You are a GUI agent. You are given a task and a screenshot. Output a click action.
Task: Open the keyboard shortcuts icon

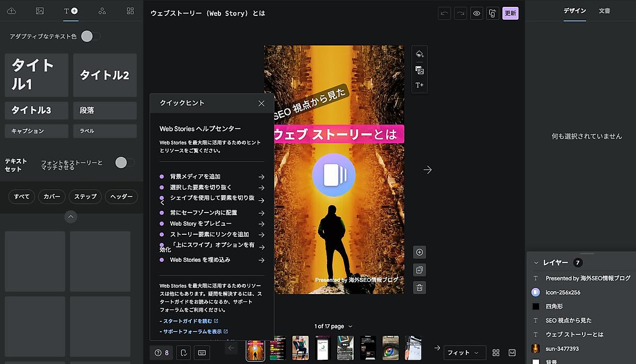[202, 352]
